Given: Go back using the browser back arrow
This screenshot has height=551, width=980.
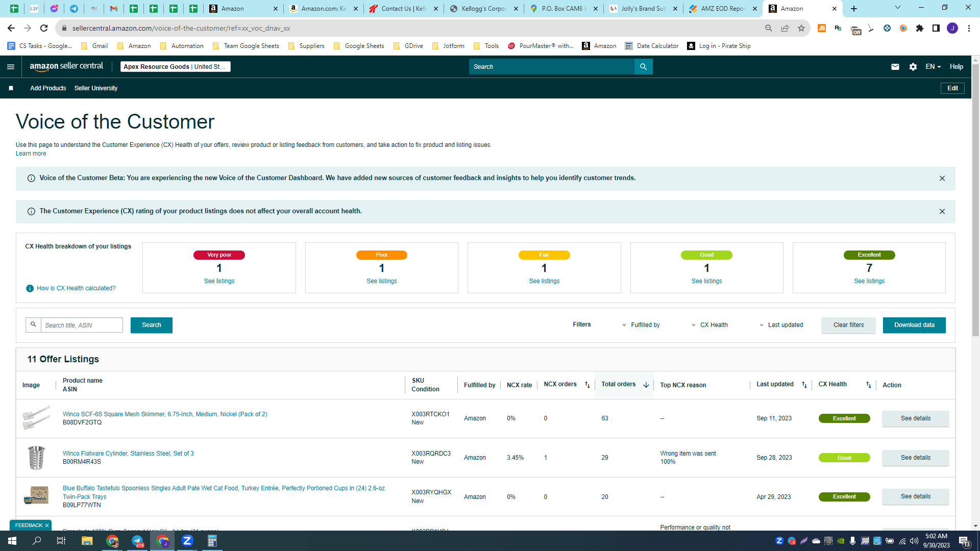Looking at the screenshot, I should click(x=11, y=29).
